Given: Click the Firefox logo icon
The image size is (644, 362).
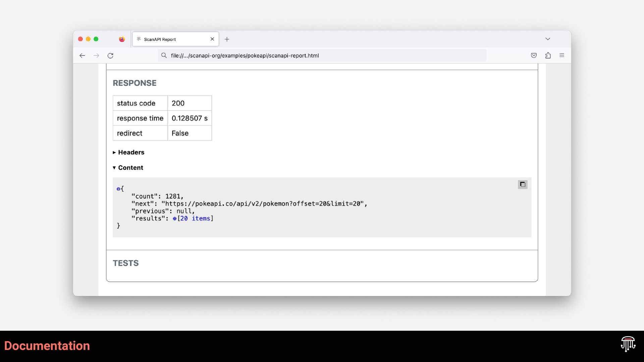Looking at the screenshot, I should [x=122, y=39].
